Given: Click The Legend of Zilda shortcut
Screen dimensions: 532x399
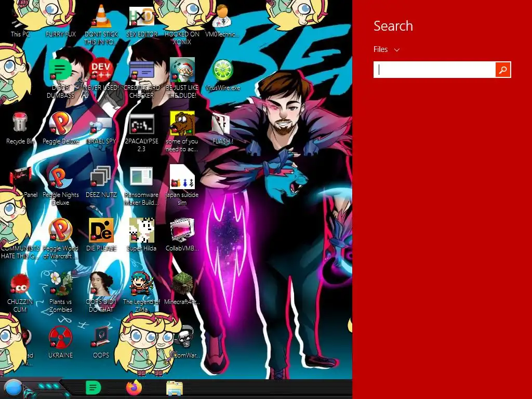Looking at the screenshot, I should click(142, 292).
